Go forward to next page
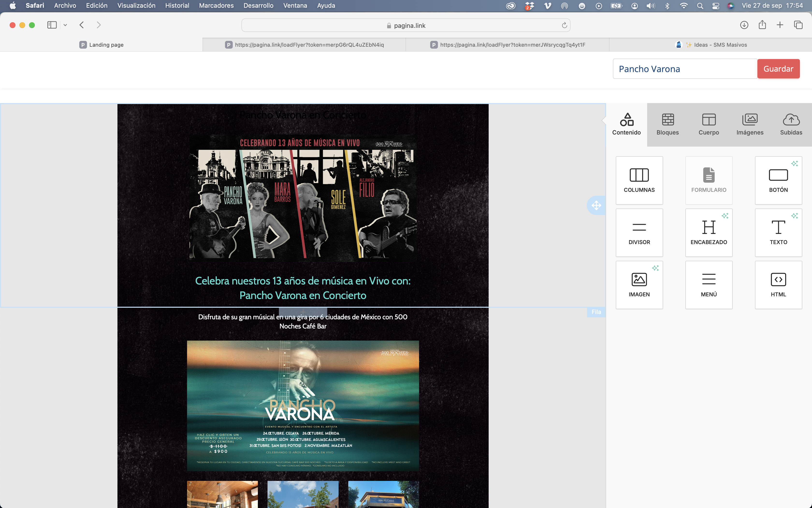Viewport: 812px width, 508px height. coord(99,25)
